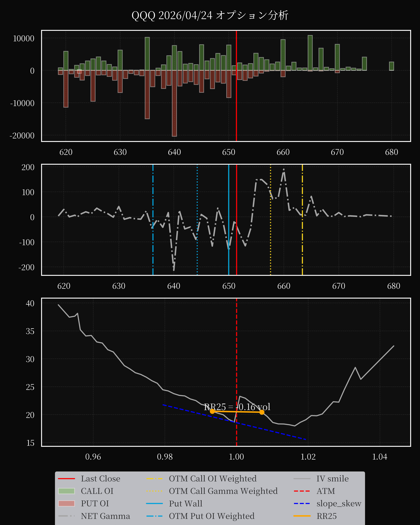Click the "10000" y-axis tick label
This screenshot has height=525, width=420.
click(24, 38)
